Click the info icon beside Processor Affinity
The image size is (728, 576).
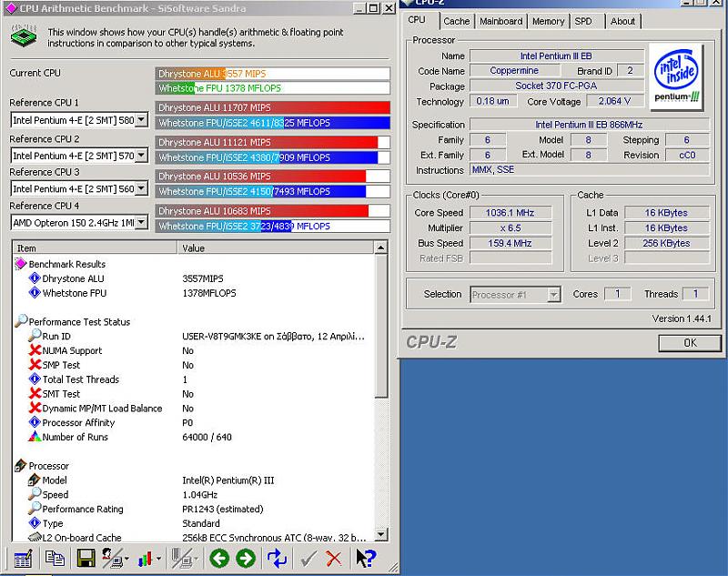click(x=35, y=422)
